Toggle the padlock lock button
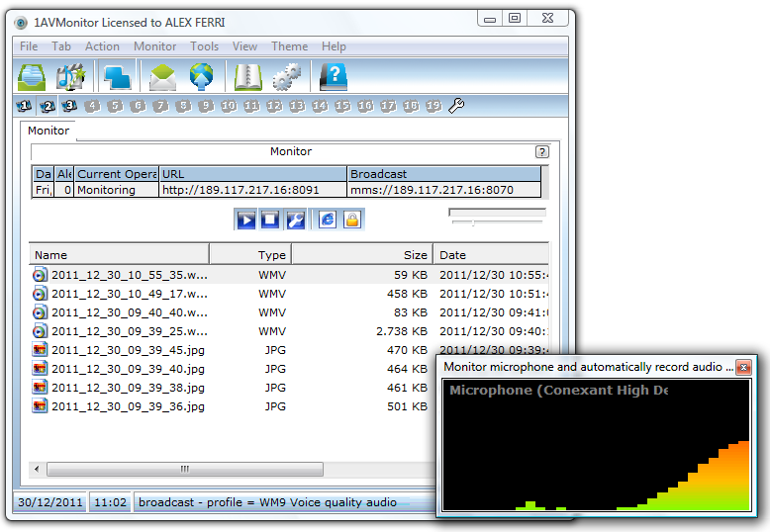This screenshot has width=770, height=532. tap(351, 220)
